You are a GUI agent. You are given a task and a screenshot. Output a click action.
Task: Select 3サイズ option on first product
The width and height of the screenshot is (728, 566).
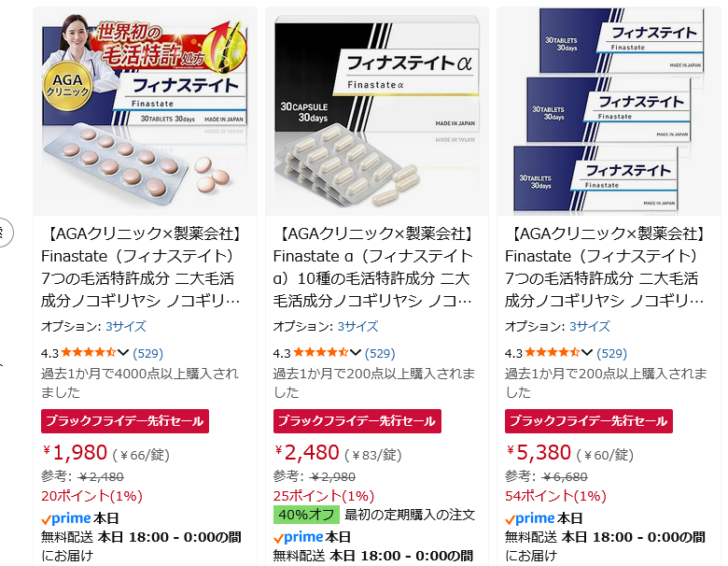(x=125, y=326)
